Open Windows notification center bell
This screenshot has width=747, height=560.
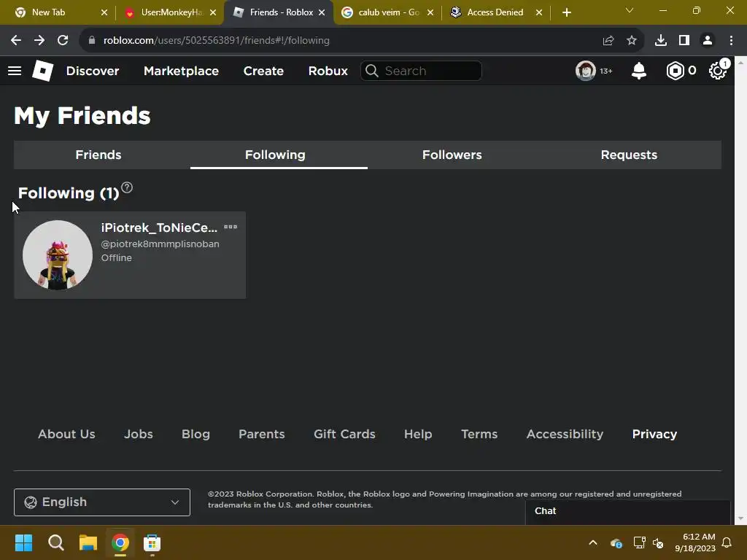point(727,542)
